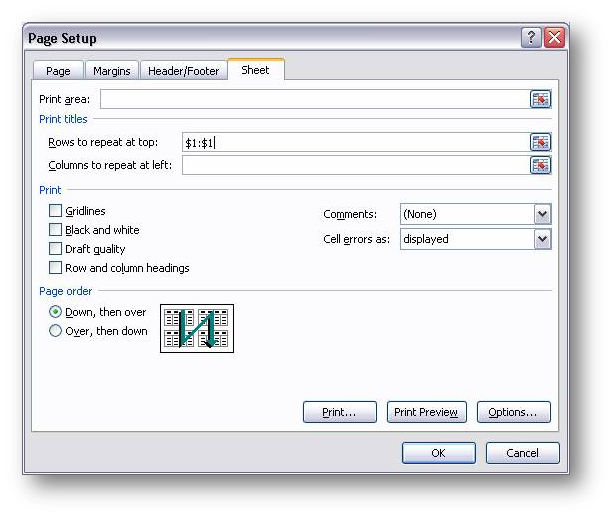Enable the Gridlines checkbox
The height and width of the screenshot is (517, 612).
click(x=56, y=211)
